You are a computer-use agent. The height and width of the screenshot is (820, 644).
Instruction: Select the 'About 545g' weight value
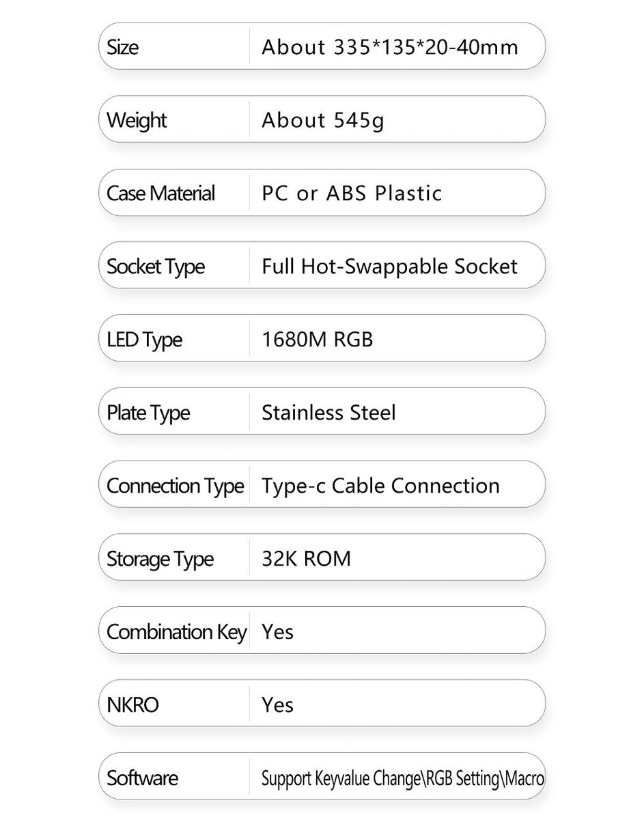tap(323, 121)
